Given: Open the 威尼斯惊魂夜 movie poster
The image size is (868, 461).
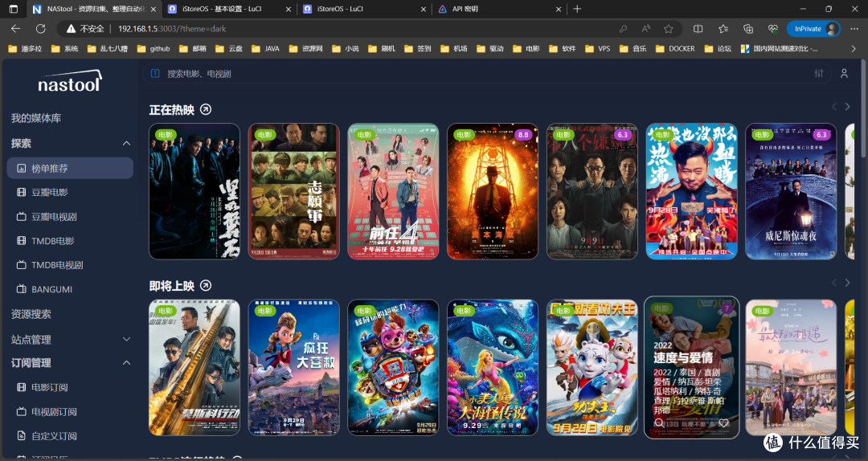Looking at the screenshot, I should [791, 191].
